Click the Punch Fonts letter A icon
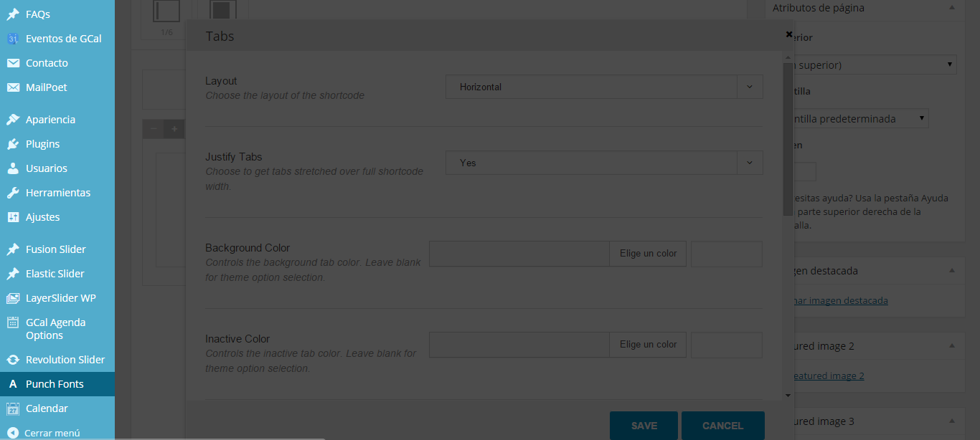 tap(13, 384)
